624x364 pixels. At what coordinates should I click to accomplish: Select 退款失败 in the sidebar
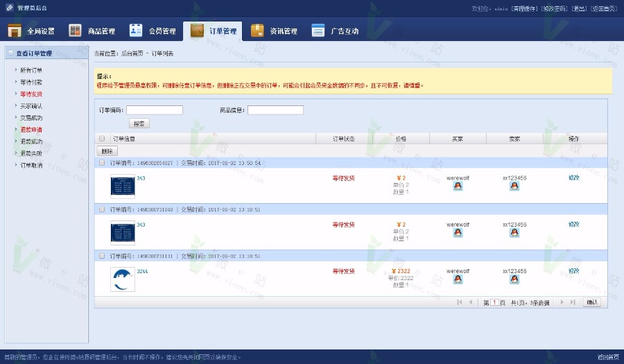(31, 153)
